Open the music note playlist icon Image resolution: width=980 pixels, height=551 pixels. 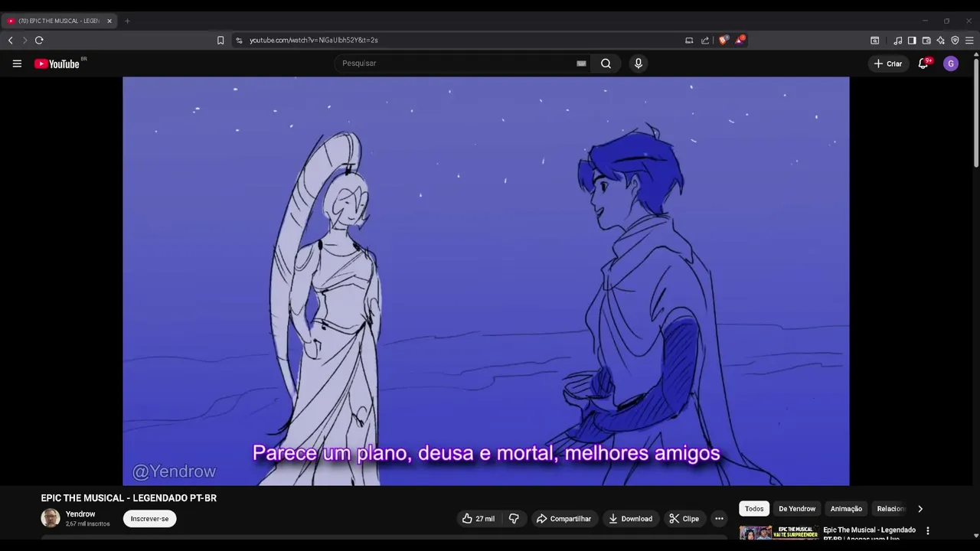897,41
